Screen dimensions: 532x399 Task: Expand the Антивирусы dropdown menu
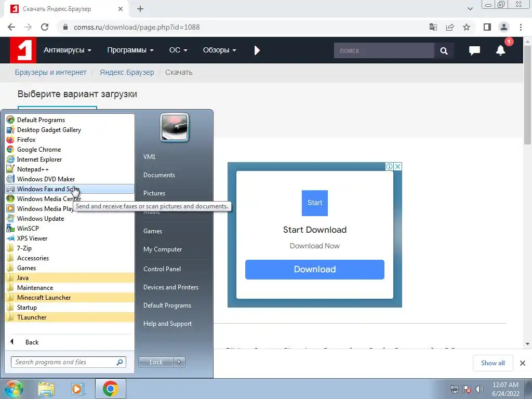pos(67,50)
